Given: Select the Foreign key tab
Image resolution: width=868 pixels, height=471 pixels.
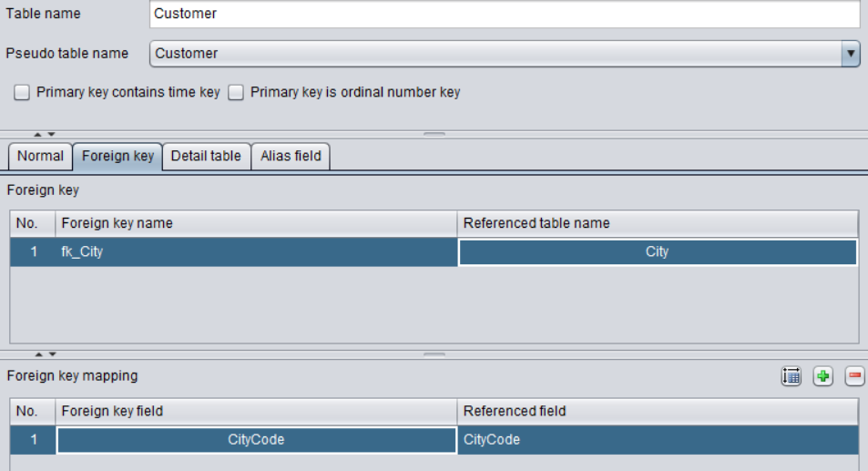Looking at the screenshot, I should click(117, 156).
